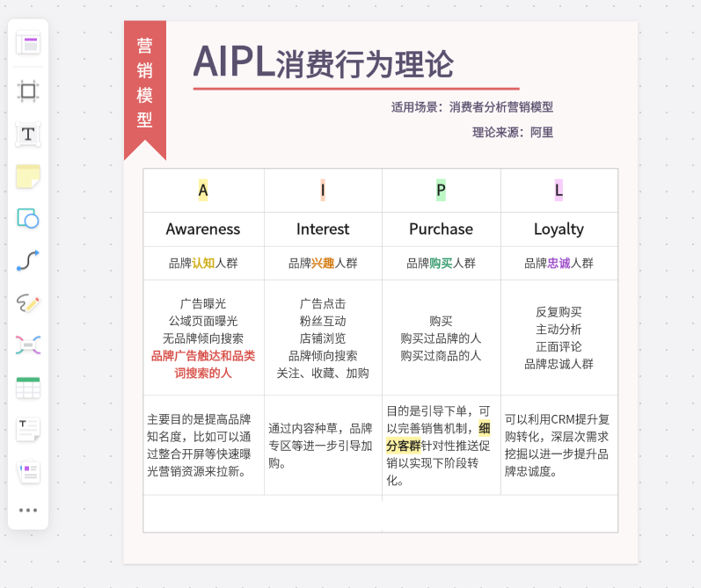Select the mind map tool
701x588 pixels.
(x=28, y=345)
